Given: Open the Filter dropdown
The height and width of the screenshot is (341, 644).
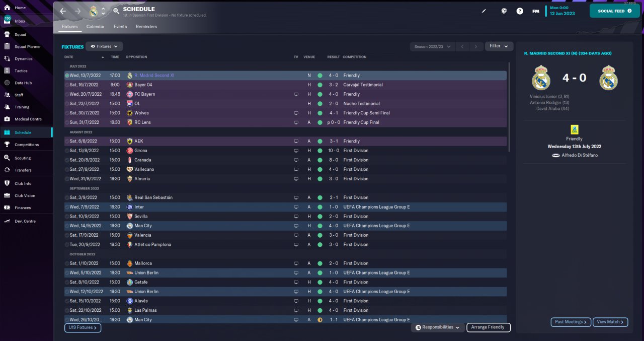Looking at the screenshot, I should [x=499, y=46].
